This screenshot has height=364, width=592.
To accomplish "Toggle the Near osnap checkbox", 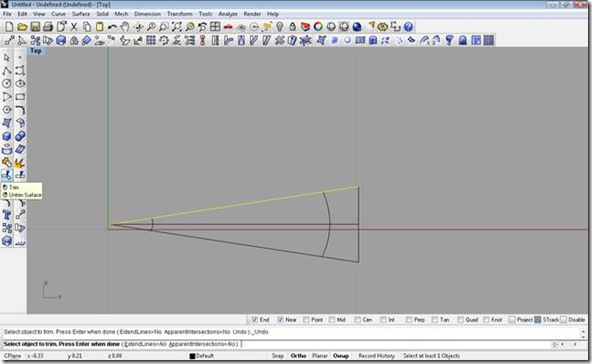I will [x=280, y=320].
